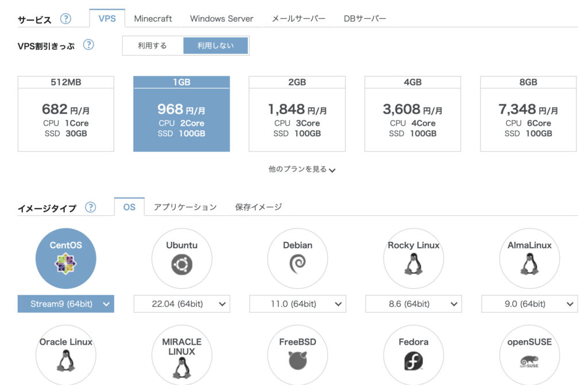Set VPS割引きっぷ to 利用する

[152, 46]
